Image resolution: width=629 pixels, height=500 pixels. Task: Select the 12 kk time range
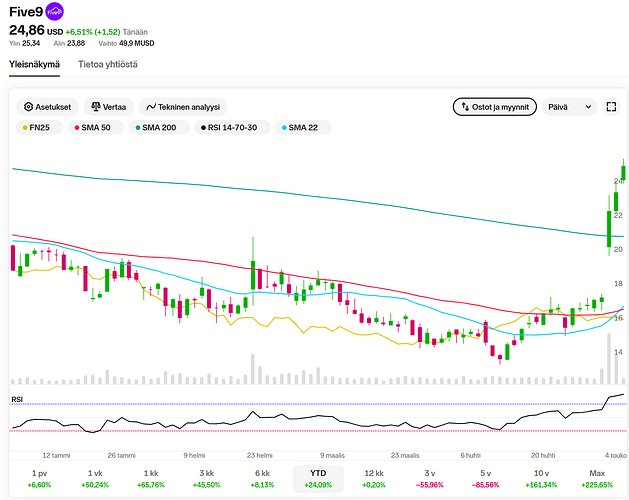coord(374,479)
